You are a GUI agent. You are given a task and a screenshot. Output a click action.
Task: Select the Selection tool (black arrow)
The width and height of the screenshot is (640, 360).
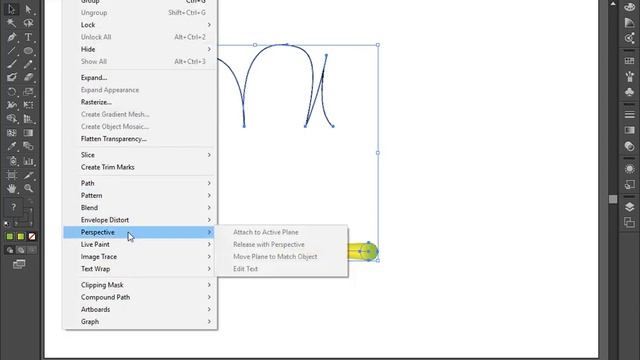click(x=11, y=9)
